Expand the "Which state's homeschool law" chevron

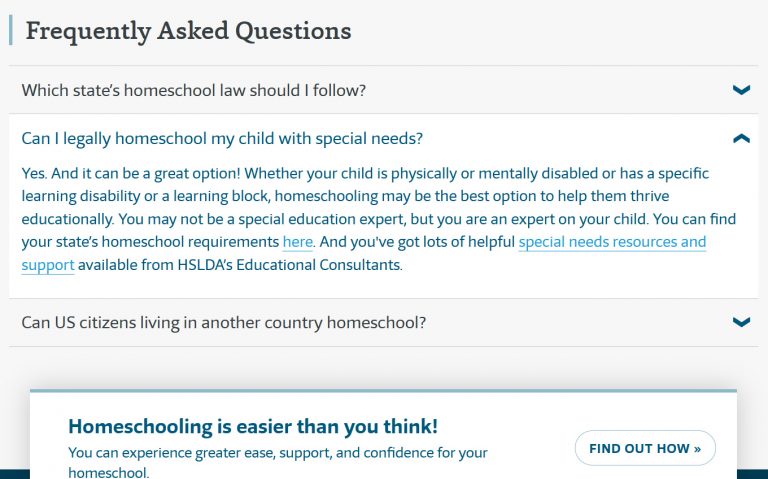[741, 90]
